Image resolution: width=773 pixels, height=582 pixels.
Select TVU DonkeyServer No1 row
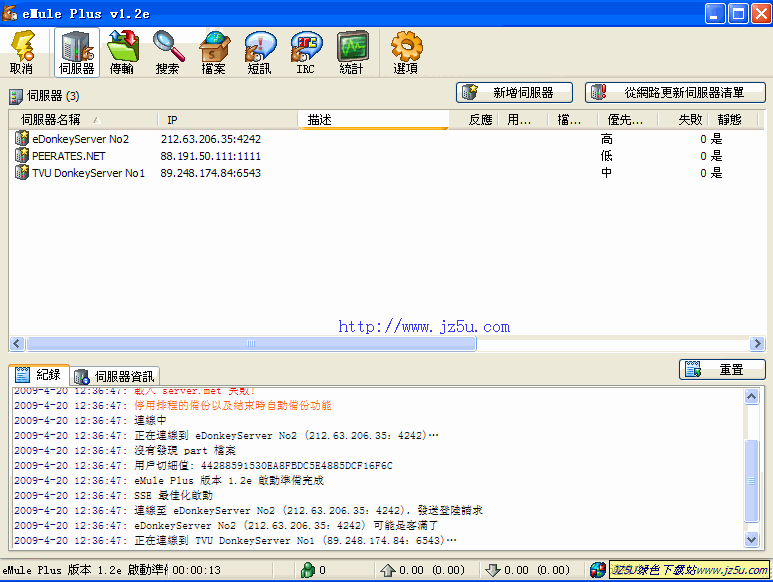[x=387, y=172]
